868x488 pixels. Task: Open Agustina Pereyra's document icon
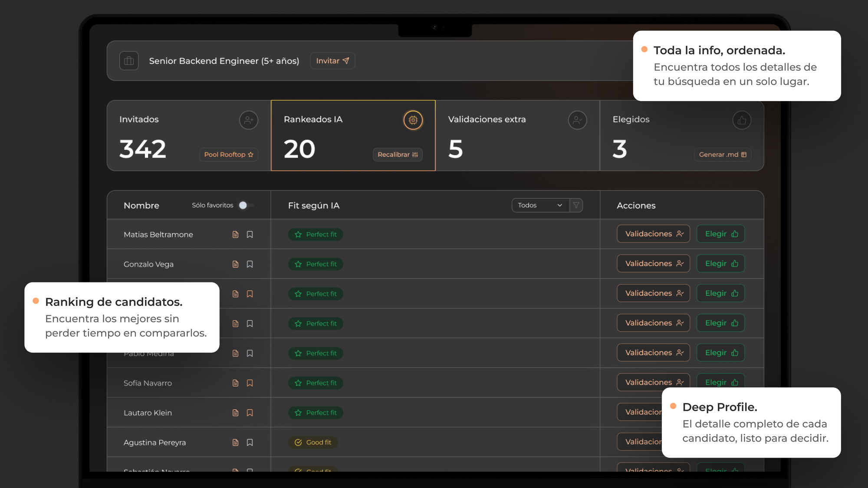pos(235,442)
